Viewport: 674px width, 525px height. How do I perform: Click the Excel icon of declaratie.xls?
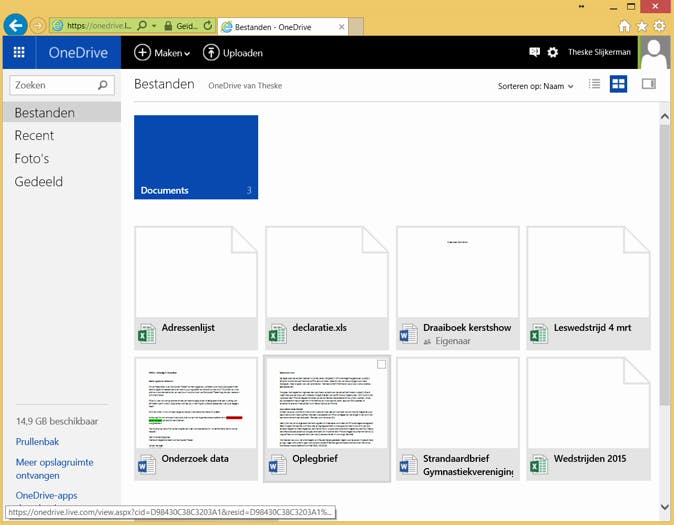click(277, 334)
